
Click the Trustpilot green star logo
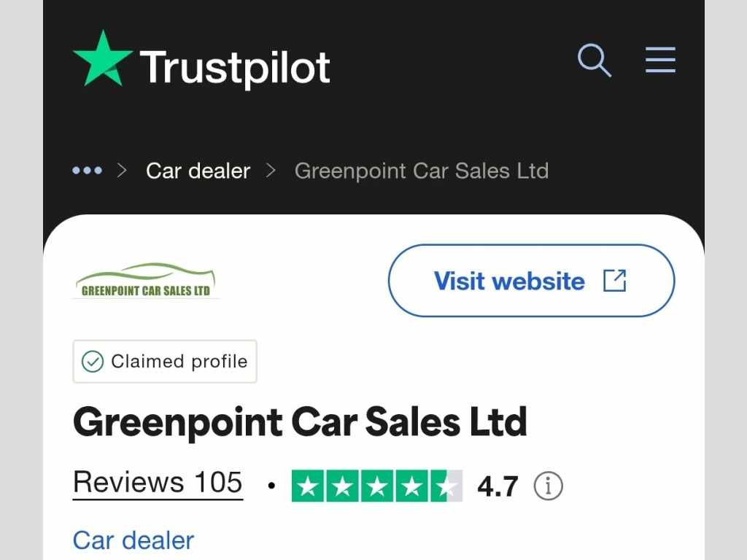point(102,58)
